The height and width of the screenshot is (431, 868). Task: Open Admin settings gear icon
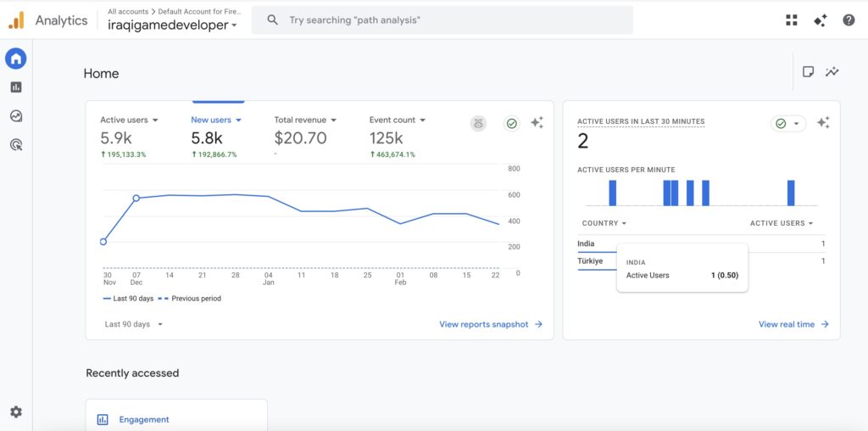tap(16, 412)
